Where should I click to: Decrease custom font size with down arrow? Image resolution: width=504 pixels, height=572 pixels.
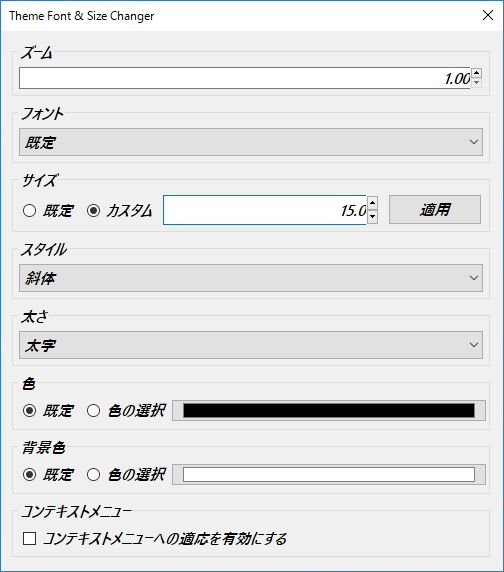click(x=372, y=217)
